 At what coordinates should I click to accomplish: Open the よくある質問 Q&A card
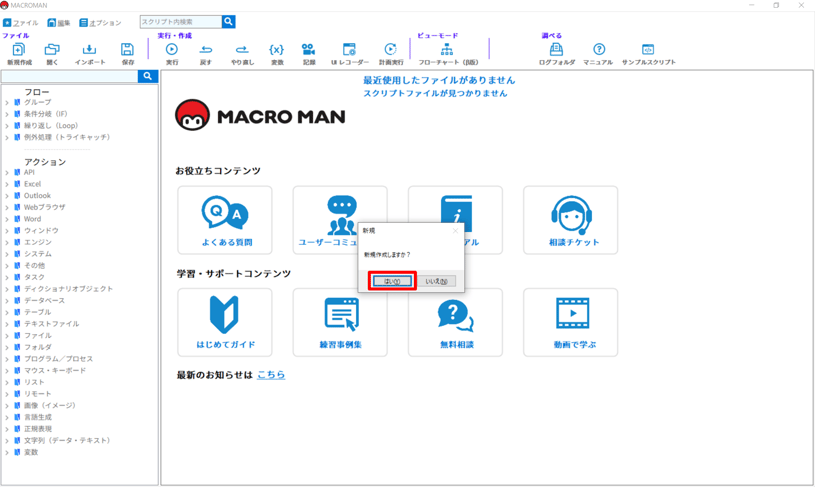click(225, 220)
